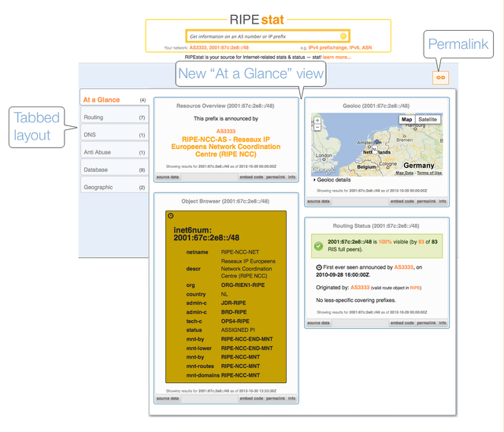Viewport: 504px width, 432px height.
Task: Click ORG-RIEN1-RIPE org value
Action: click(x=243, y=285)
